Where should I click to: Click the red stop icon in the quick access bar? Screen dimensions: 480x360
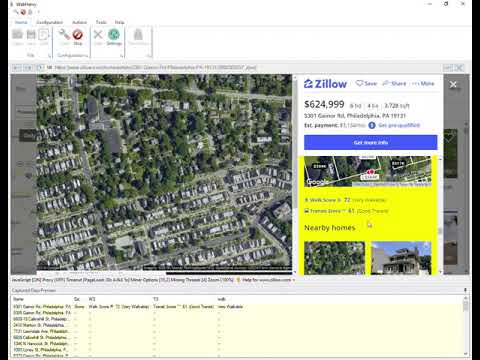pos(23,12)
